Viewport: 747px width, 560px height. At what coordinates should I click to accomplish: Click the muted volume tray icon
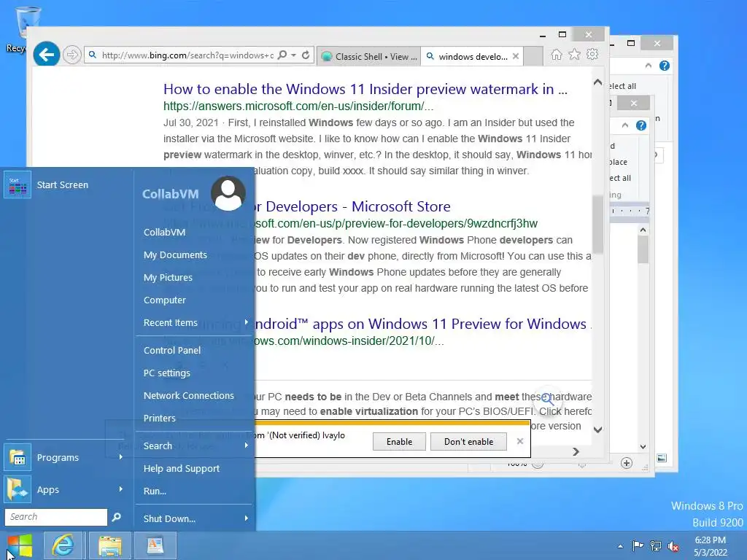pos(673,546)
